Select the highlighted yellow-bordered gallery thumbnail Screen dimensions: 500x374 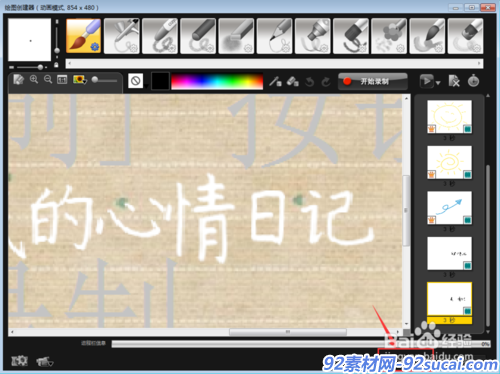449,299
